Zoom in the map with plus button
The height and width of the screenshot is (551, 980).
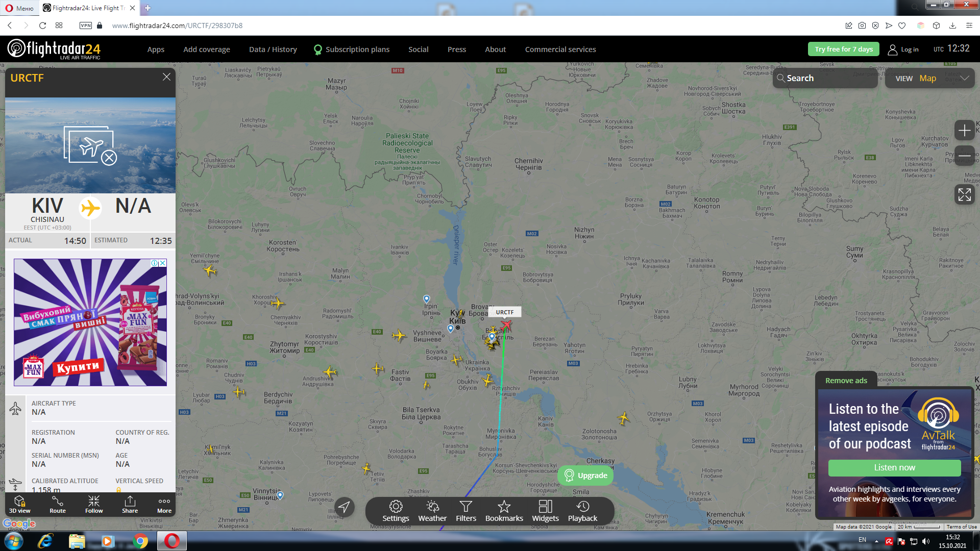(964, 131)
